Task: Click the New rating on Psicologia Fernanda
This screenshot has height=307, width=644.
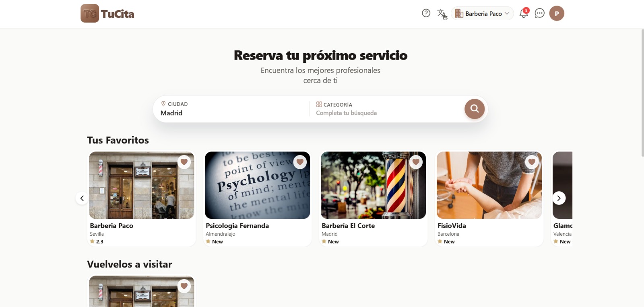Action: pos(214,242)
